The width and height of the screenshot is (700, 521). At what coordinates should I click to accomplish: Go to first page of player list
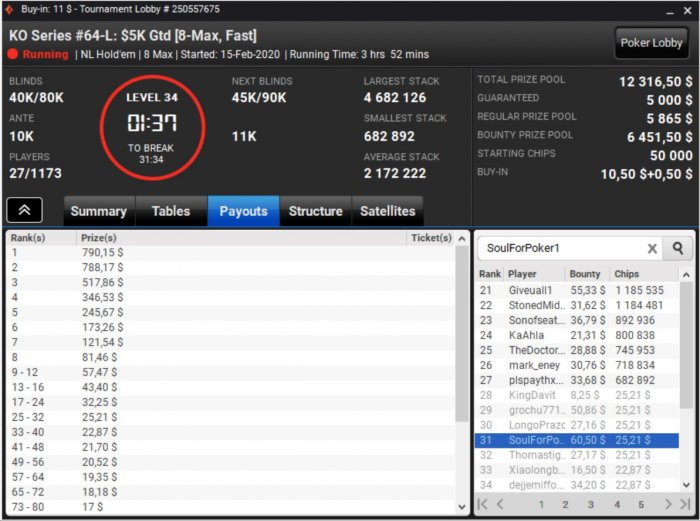click(x=483, y=504)
